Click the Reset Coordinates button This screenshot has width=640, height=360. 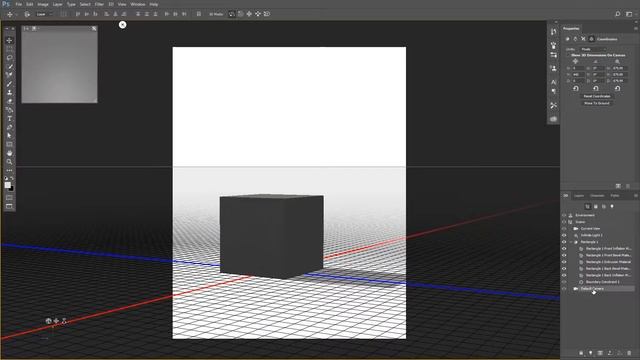coord(597,96)
